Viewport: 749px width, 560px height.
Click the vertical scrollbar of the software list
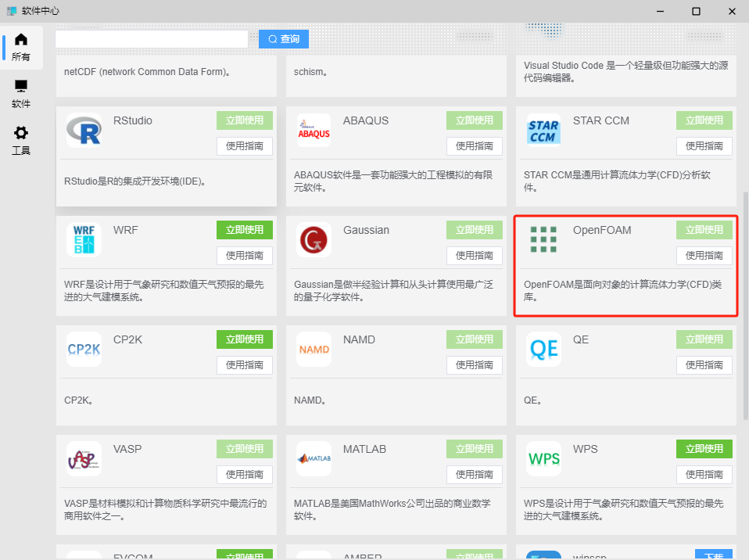[746, 306]
